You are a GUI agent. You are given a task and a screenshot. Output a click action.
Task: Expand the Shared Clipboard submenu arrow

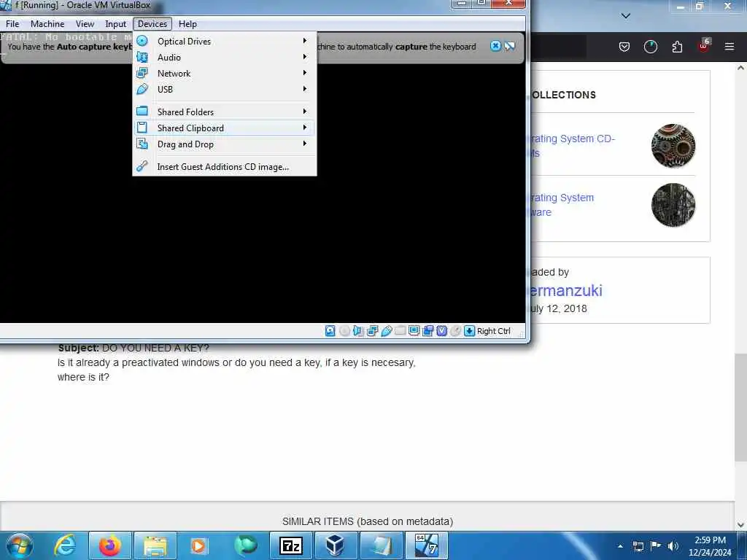tap(305, 128)
